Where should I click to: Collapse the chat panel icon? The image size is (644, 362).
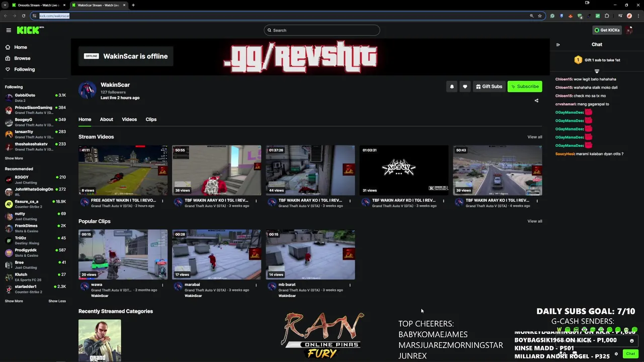coord(558,45)
